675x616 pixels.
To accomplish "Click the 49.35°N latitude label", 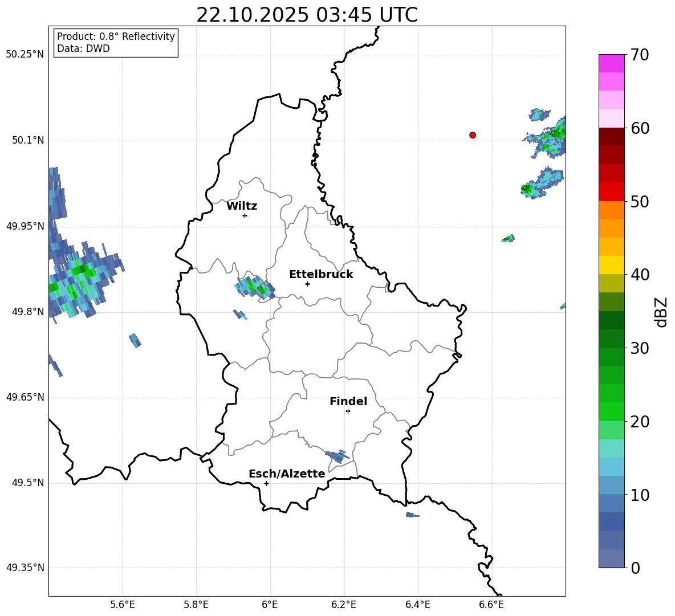I will tap(25, 568).
